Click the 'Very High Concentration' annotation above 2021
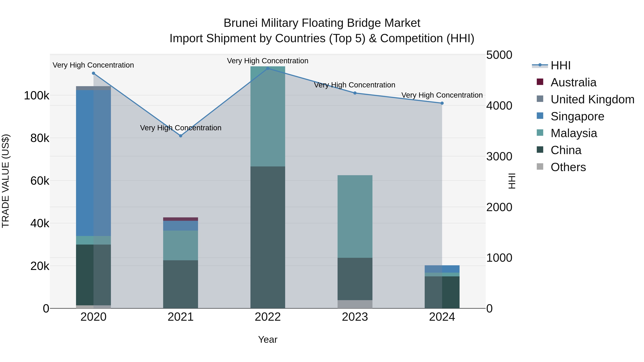The width and height of the screenshot is (644, 362). tap(181, 128)
